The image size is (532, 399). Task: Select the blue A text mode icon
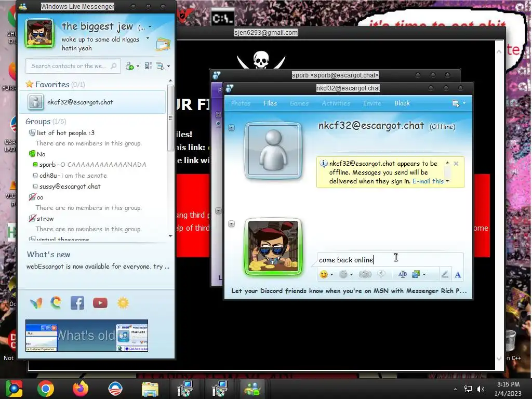click(x=458, y=274)
